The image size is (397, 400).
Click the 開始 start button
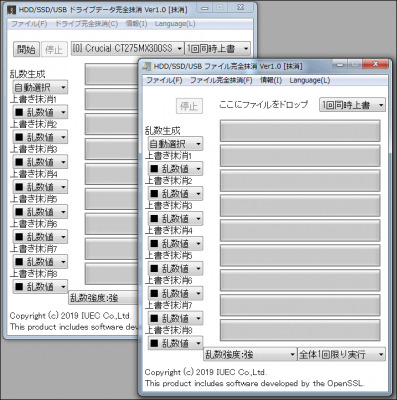26,49
